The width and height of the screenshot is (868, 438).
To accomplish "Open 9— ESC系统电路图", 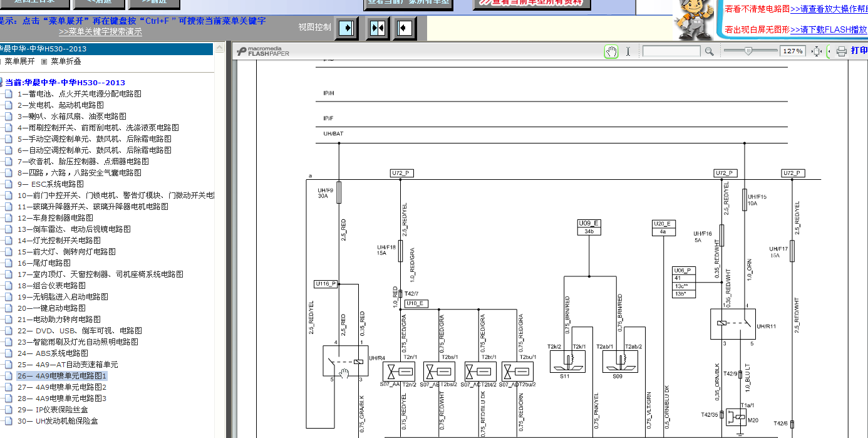I will [x=51, y=184].
